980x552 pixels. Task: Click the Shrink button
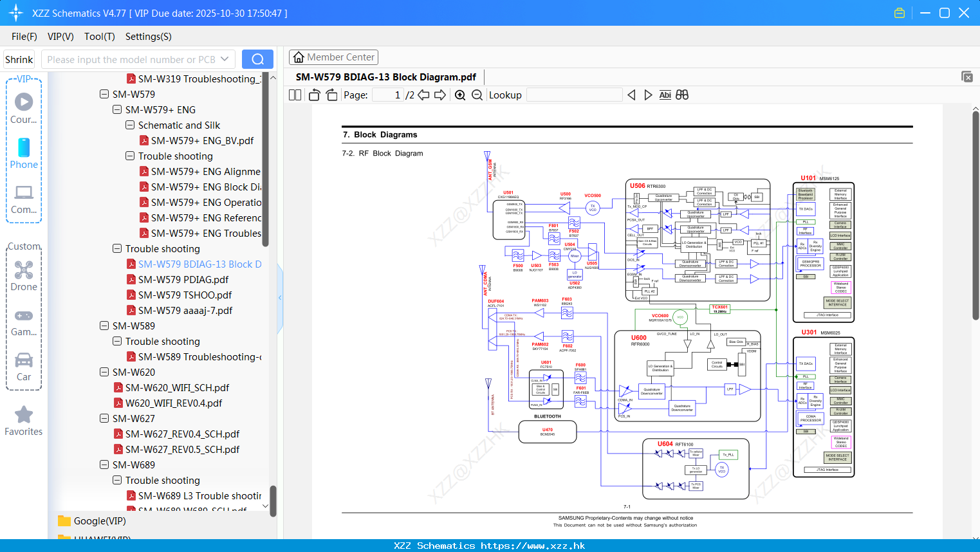(x=19, y=59)
